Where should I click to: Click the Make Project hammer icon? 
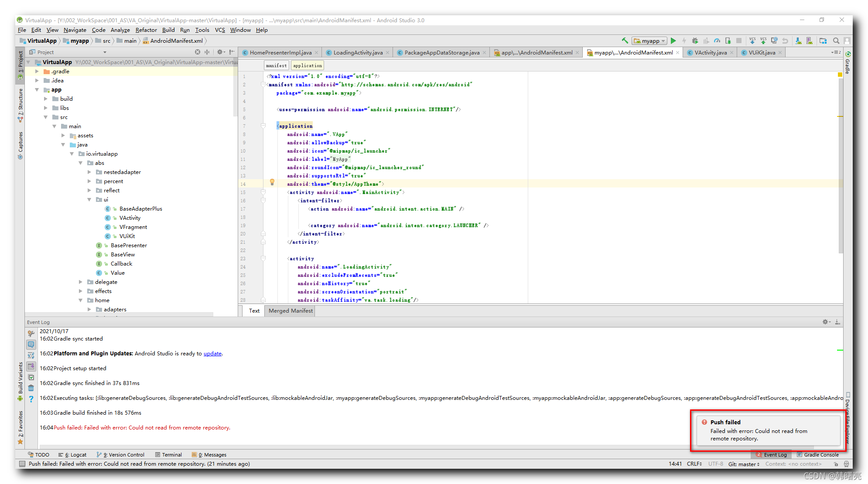[x=625, y=41]
